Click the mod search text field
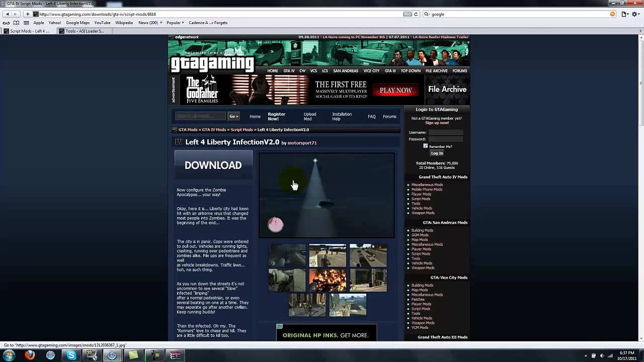This screenshot has width=644, height=362. 200,116
